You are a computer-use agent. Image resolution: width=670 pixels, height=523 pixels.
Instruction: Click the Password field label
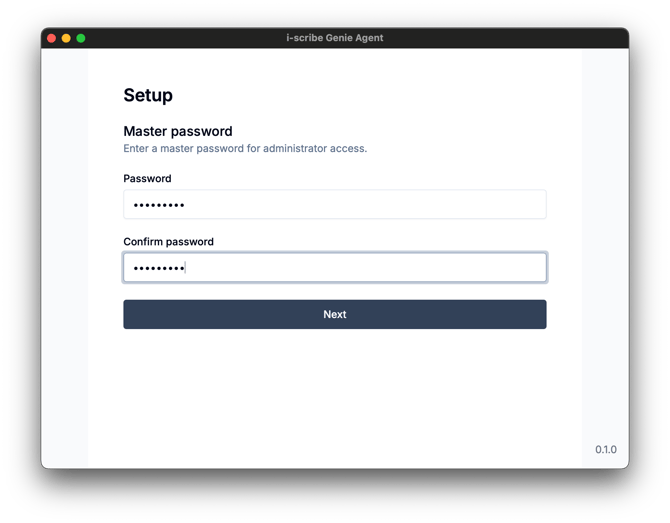click(x=147, y=179)
